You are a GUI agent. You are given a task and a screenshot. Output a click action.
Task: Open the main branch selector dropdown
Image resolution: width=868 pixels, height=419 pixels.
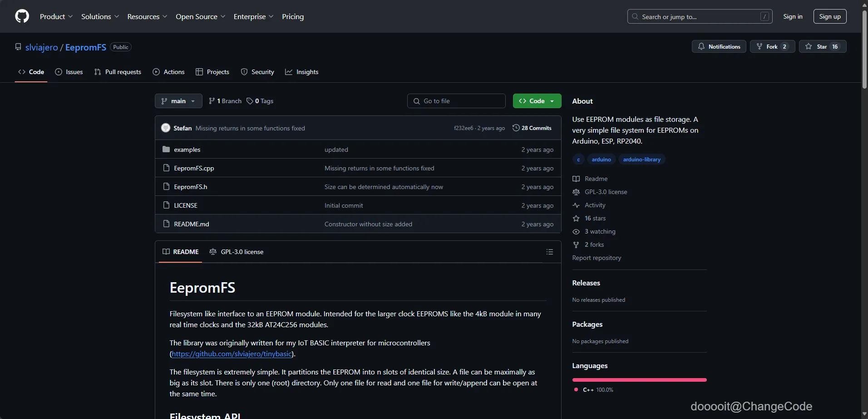[178, 101]
